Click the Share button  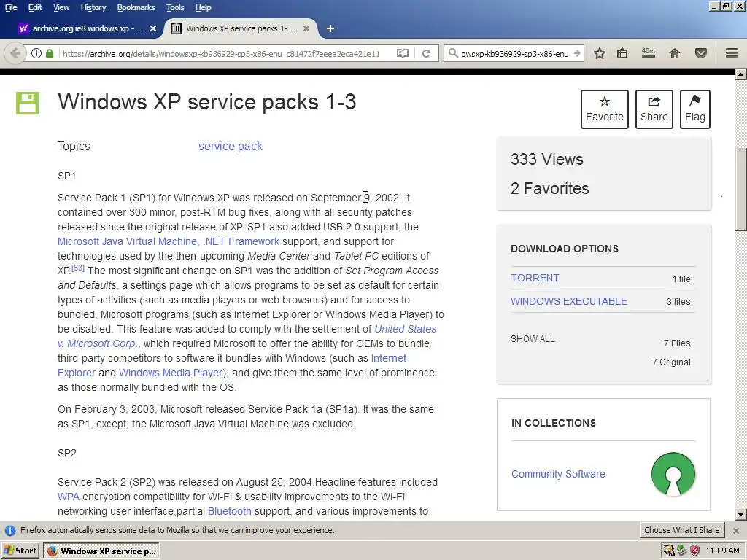654,109
